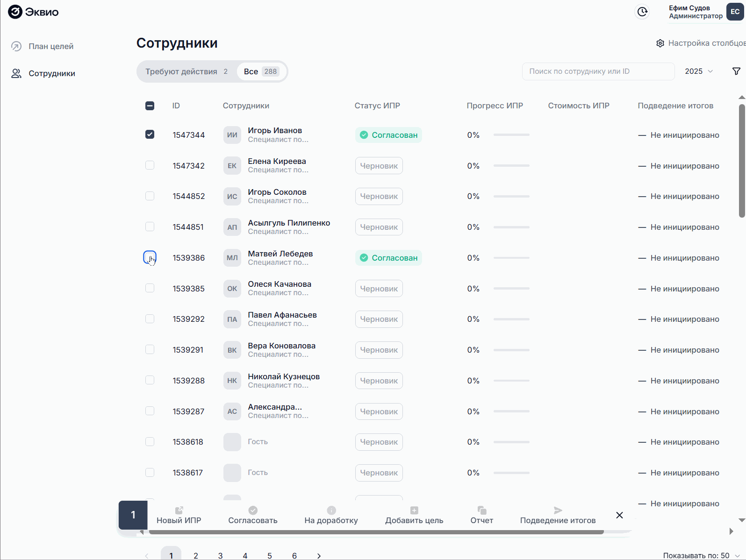Switch to the Все tab
The height and width of the screenshot is (560, 746).
(261, 71)
